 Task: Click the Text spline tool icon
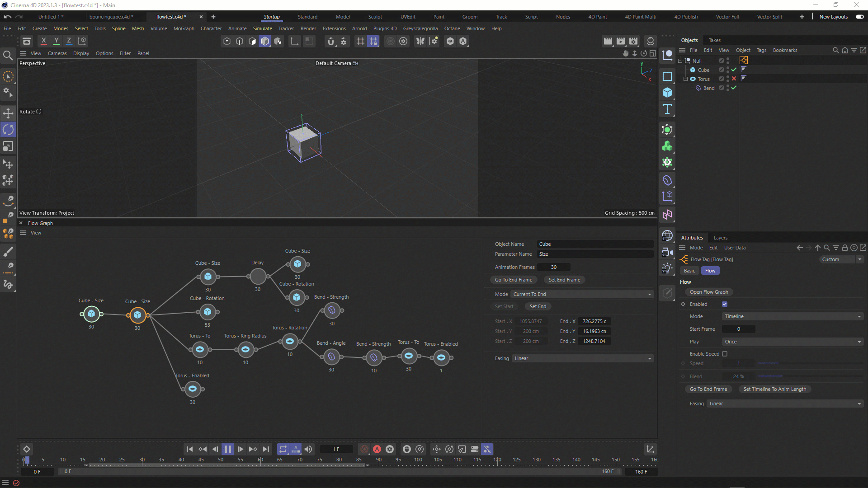(667, 109)
